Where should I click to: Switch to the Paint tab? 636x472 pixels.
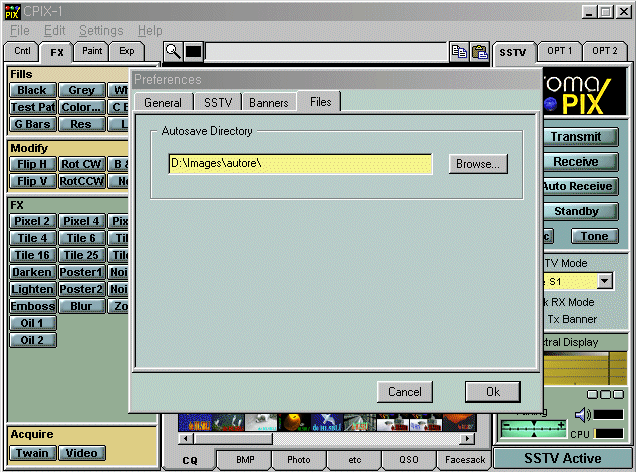[92, 51]
